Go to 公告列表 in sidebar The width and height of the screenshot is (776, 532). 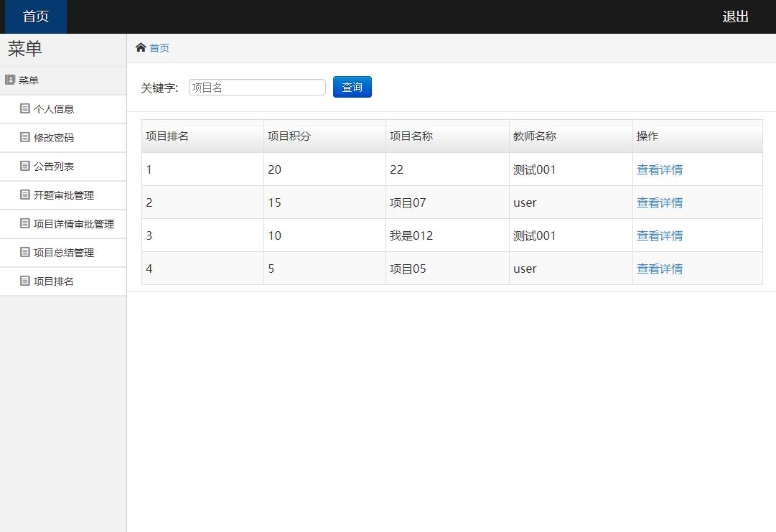(x=54, y=167)
